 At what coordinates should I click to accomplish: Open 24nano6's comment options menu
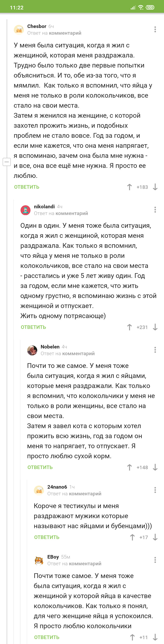pyautogui.click(x=155, y=490)
